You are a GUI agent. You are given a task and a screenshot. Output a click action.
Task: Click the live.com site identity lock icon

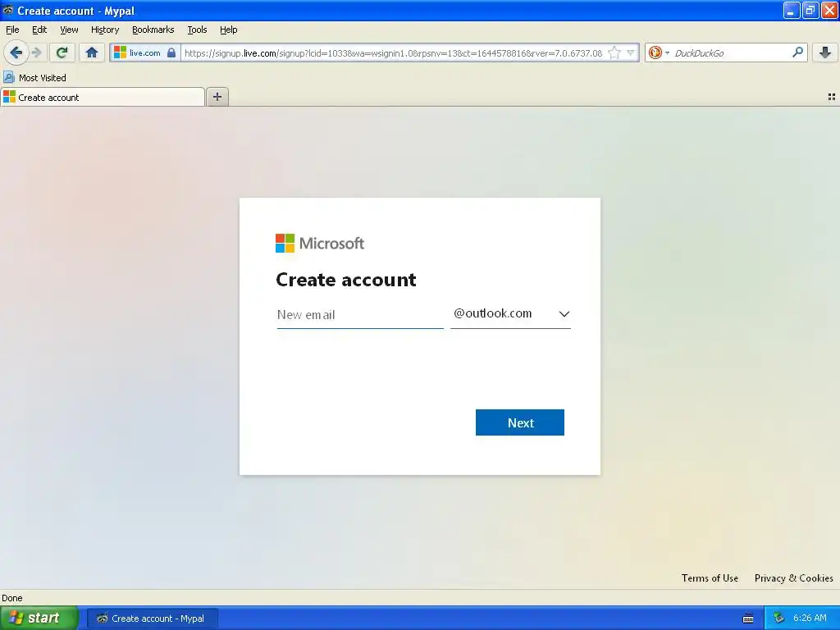point(171,52)
